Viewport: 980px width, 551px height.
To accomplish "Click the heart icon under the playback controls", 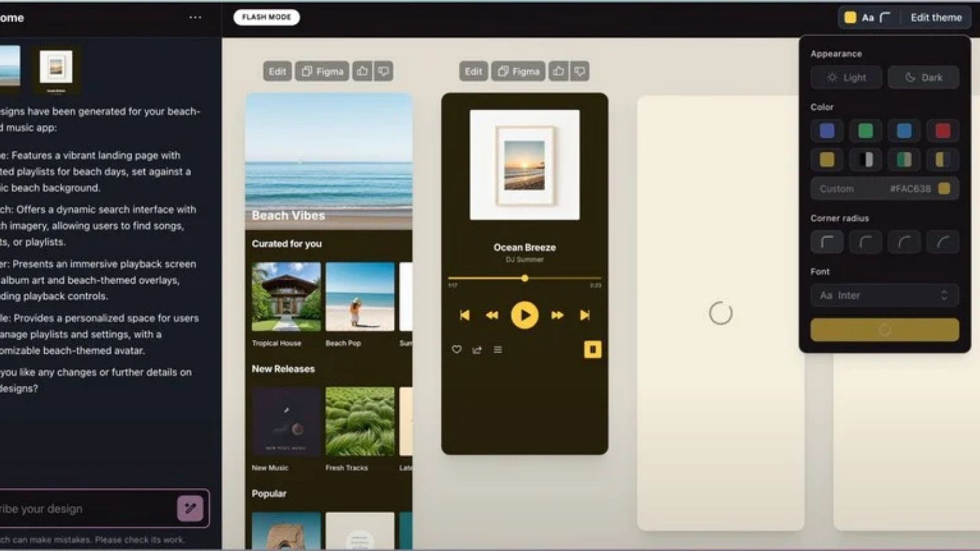I will point(456,350).
